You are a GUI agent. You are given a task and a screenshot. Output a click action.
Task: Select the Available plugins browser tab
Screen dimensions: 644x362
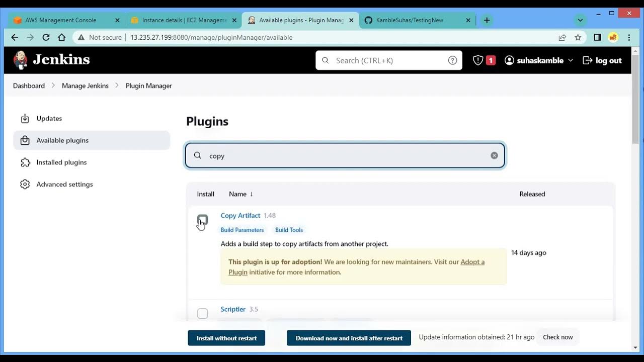tap(301, 21)
